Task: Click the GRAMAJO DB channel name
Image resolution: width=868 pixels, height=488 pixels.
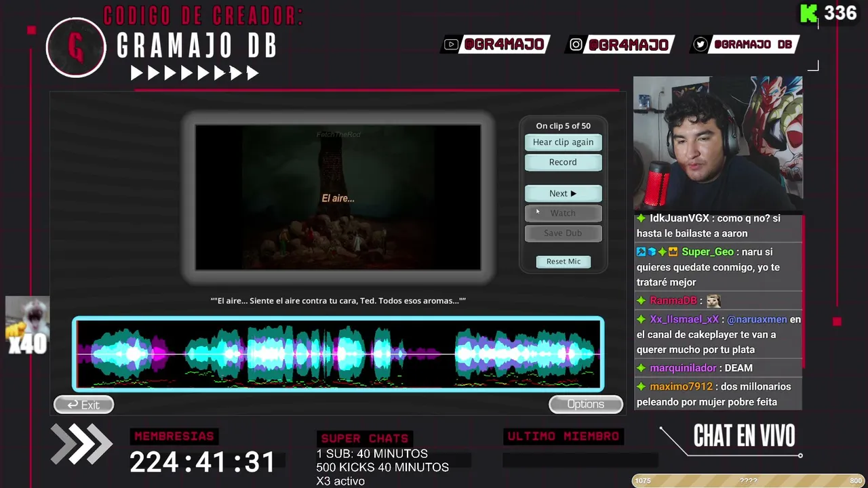Action: (x=197, y=46)
